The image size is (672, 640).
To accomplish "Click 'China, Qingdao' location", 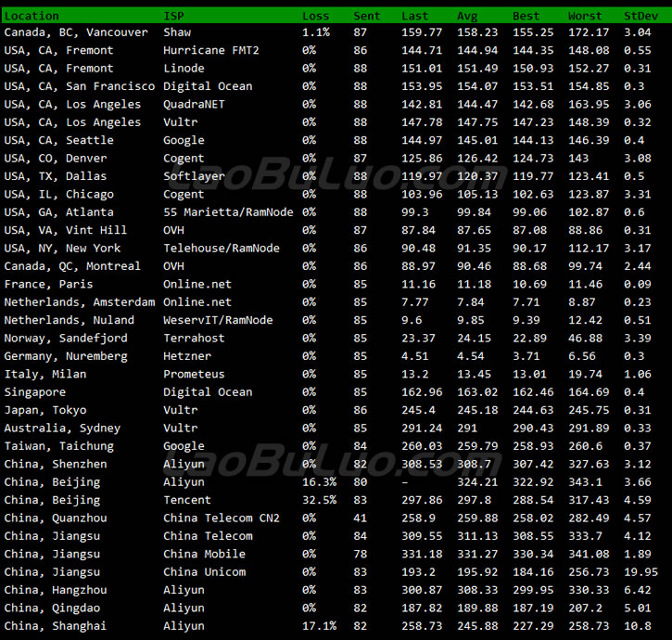I will coord(52,608).
